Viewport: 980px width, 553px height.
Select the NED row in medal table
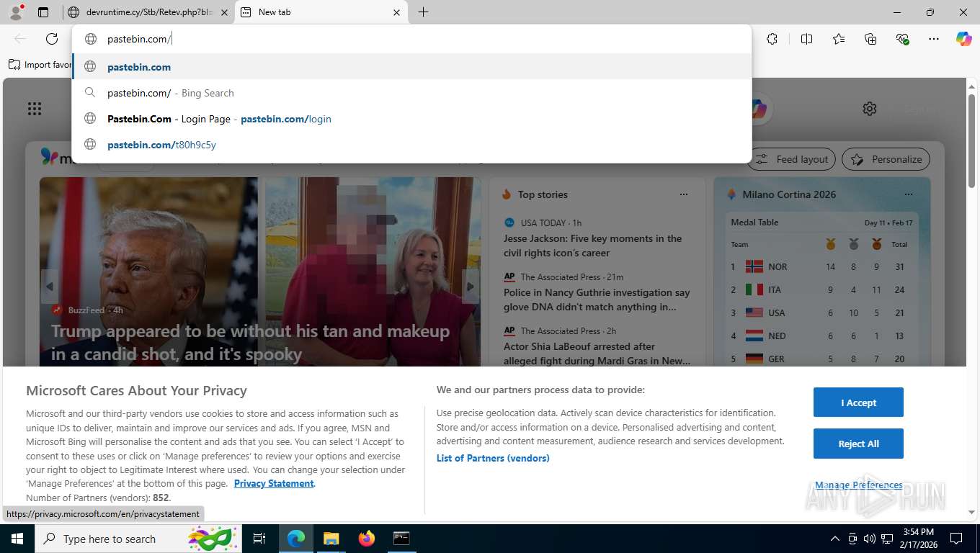click(821, 336)
